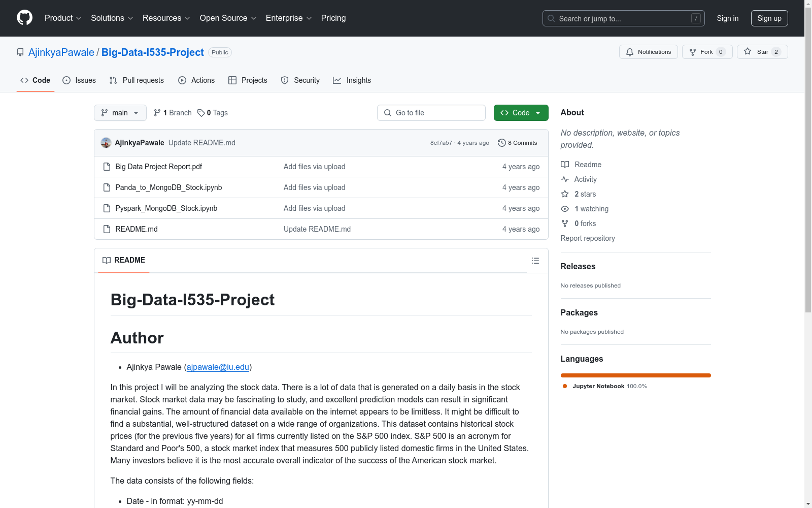
Task: Fork this repository
Action: coord(707,52)
